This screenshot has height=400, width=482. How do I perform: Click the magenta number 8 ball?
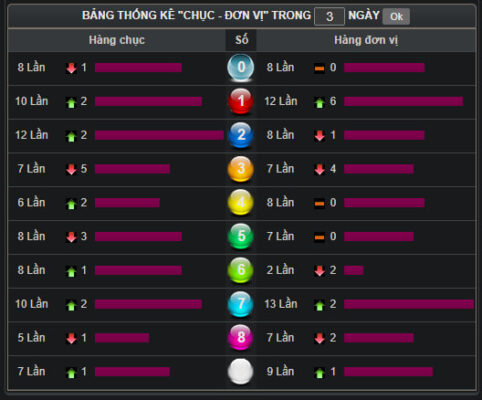pos(241,337)
